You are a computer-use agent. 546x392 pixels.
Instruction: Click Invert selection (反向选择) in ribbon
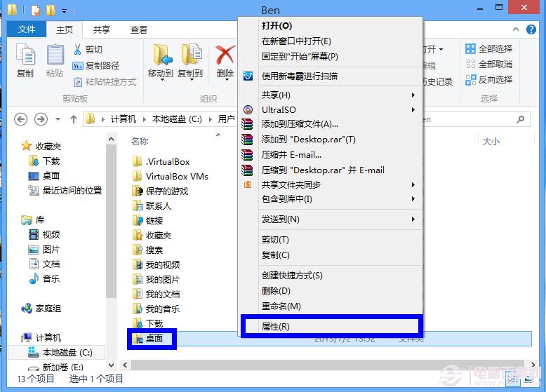[489, 80]
